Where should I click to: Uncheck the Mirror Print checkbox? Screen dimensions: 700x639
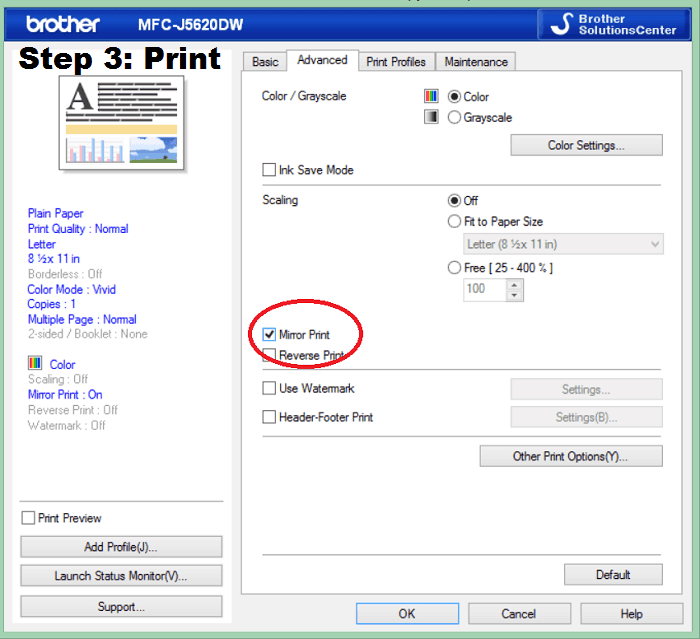[269, 334]
